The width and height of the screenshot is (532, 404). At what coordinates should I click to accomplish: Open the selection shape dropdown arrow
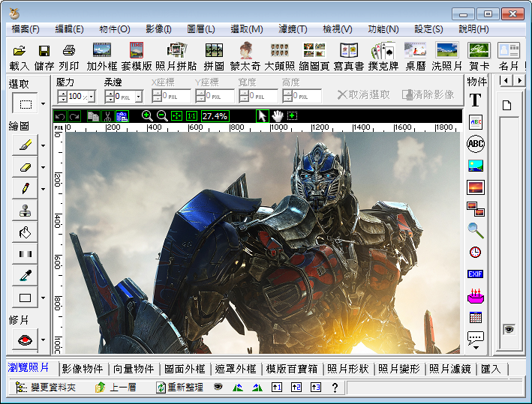click(x=43, y=103)
